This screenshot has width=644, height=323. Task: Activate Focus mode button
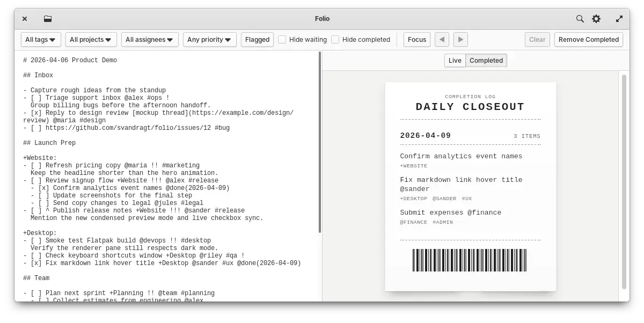[x=417, y=39]
